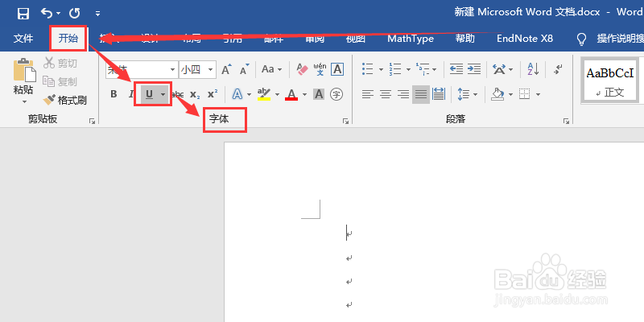This screenshot has width=644, height=322.
Task: Apply character border
Action: tap(337, 69)
